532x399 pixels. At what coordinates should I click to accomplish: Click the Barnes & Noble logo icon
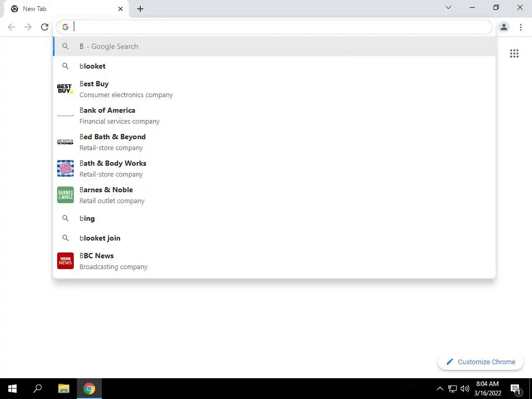65,195
